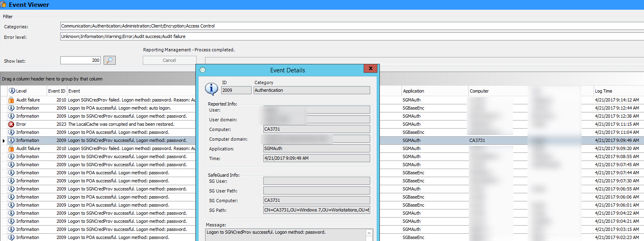Click the info icon of the 9:11:04 AM row
This screenshot has width=644, height=241.
pyautogui.click(x=11, y=132)
